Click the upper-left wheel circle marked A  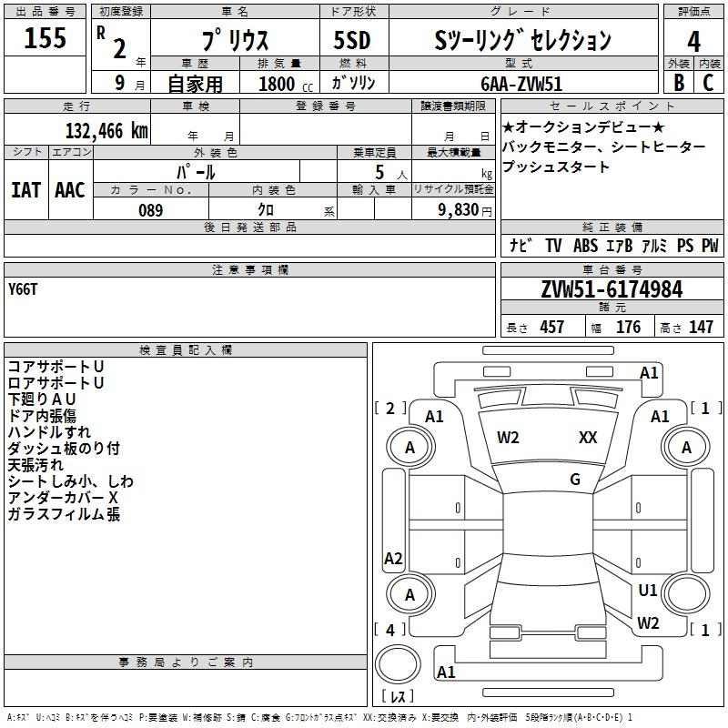tap(409, 448)
